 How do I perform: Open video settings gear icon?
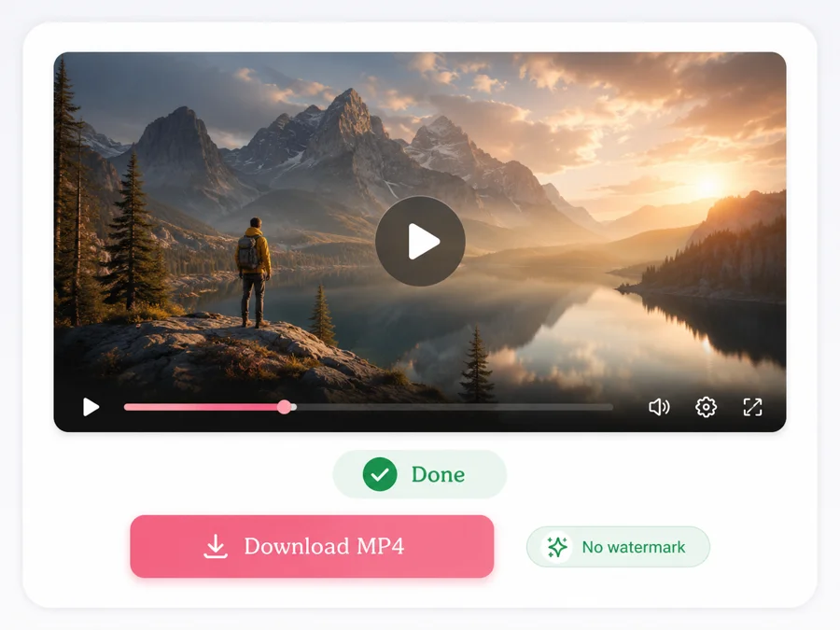(707, 407)
